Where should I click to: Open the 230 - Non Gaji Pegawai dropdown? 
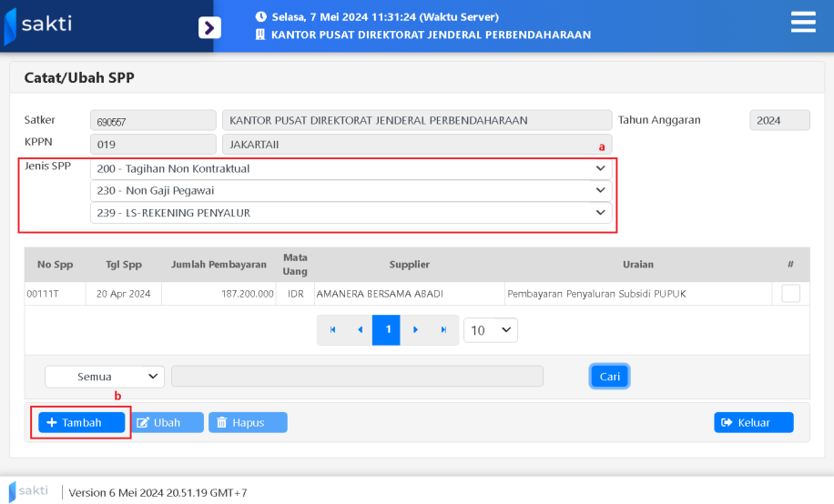(351, 190)
